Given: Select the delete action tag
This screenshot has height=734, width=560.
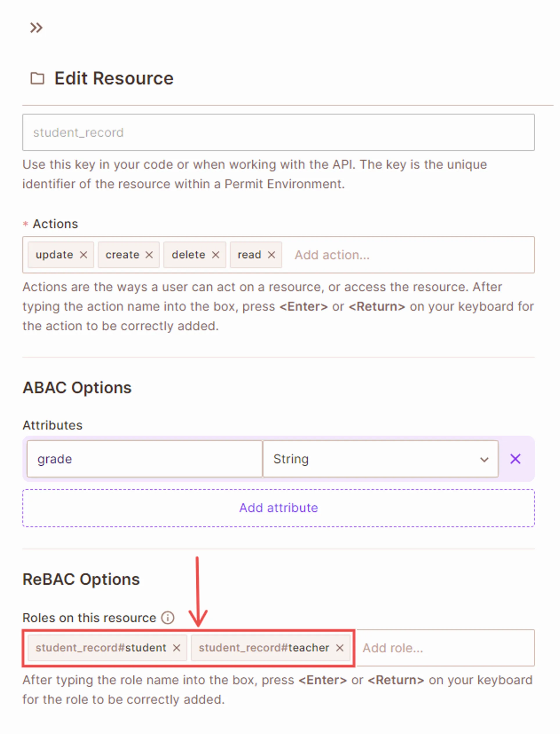Looking at the screenshot, I should pos(188,255).
